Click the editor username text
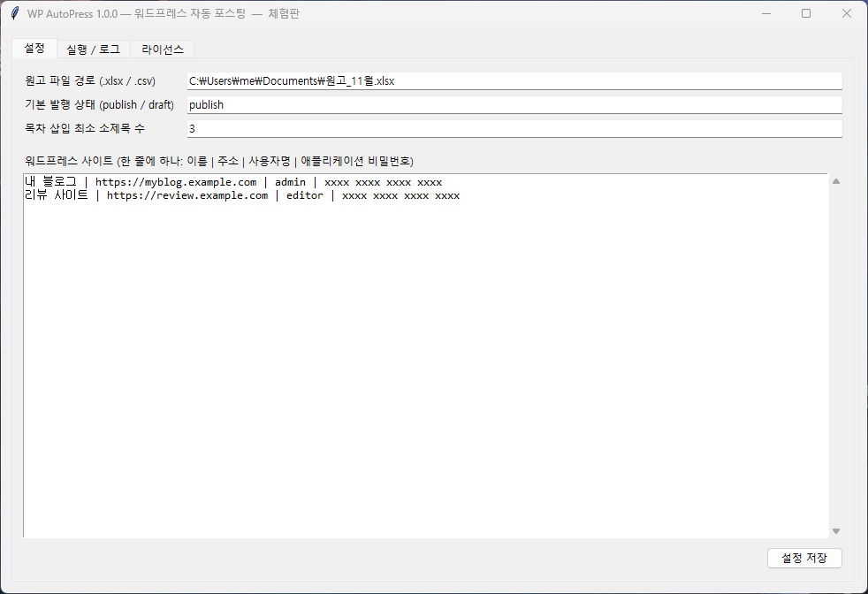Viewport: 868px width, 594px height. tap(304, 195)
